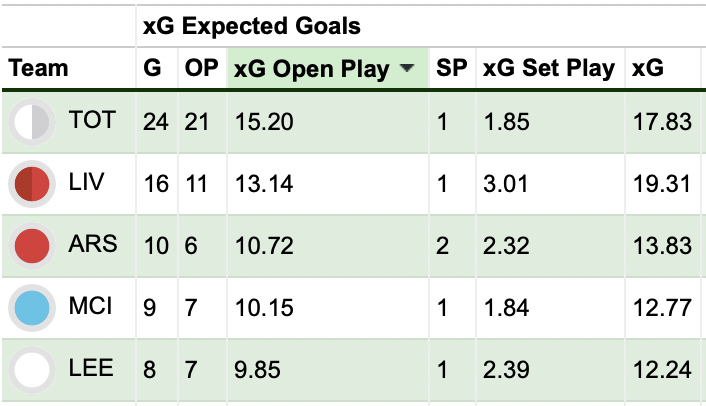Select the LIV team name
The height and width of the screenshot is (406, 706).
pos(86,182)
